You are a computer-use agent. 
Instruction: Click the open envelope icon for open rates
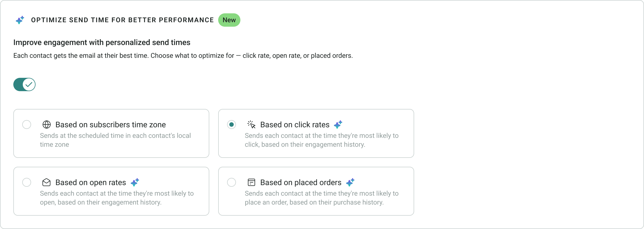click(x=47, y=182)
